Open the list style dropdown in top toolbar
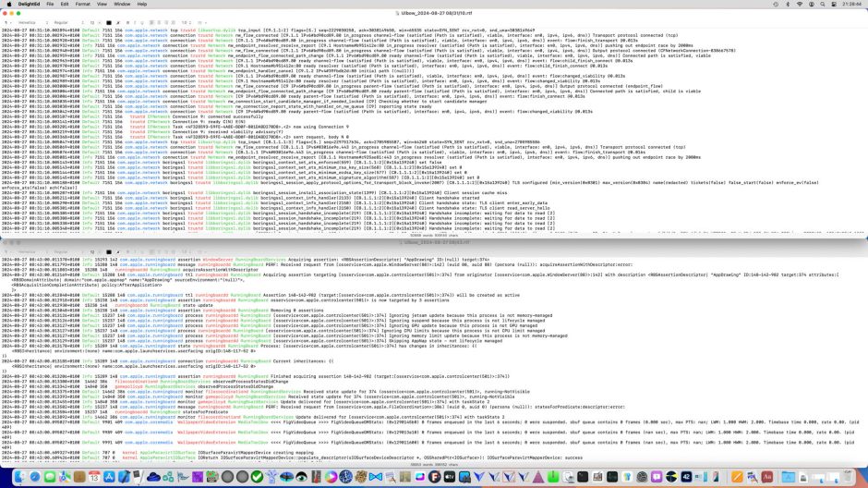The image size is (868, 488). click(202, 23)
